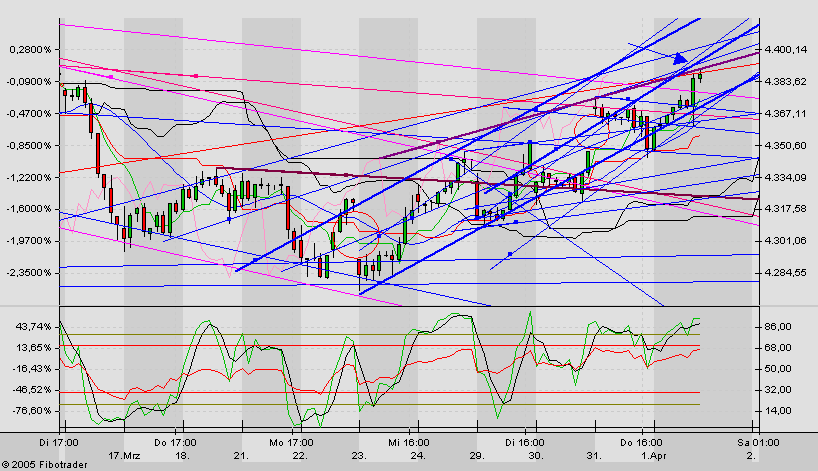Screen dimensions: 818x471
Task: Select the 4.317,58 price level label
Action: [785, 209]
